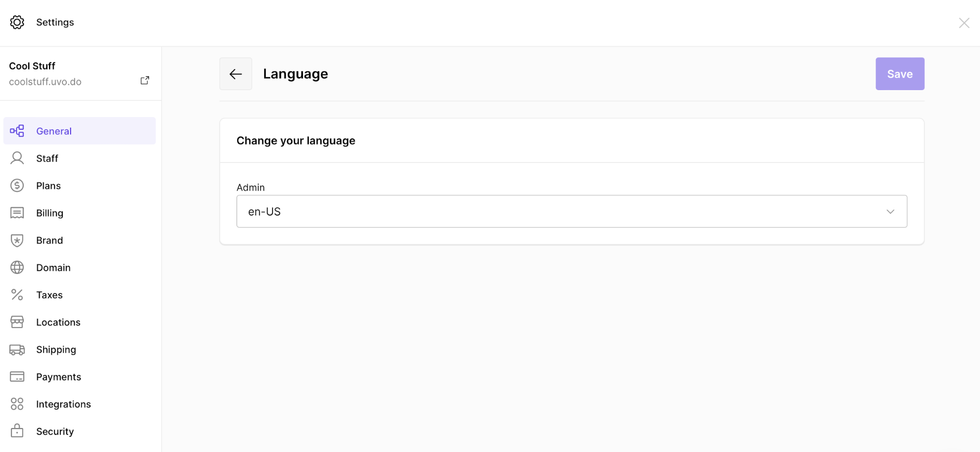980x452 pixels.
Task: Click the Integrations grid icon
Action: (17, 404)
